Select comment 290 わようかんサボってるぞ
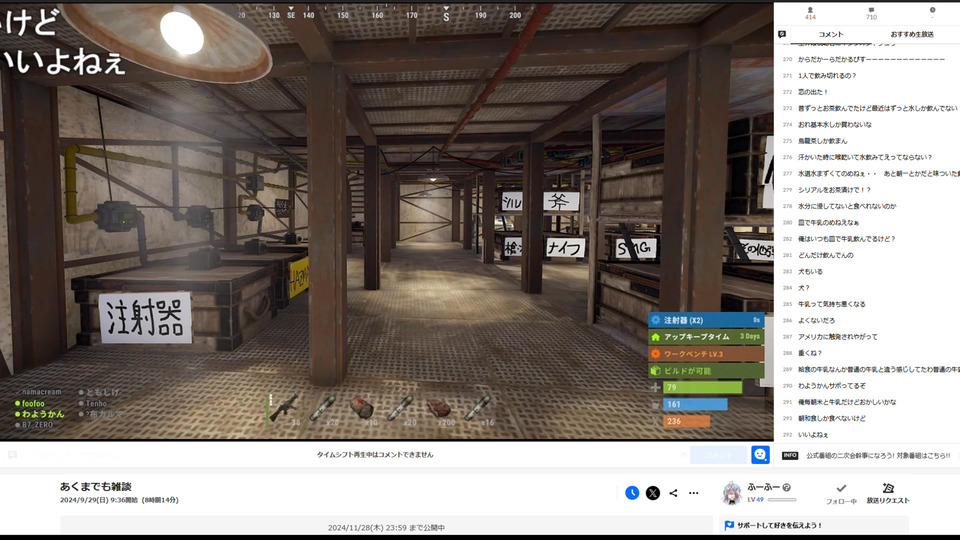This screenshot has height=540, width=960. (831, 386)
